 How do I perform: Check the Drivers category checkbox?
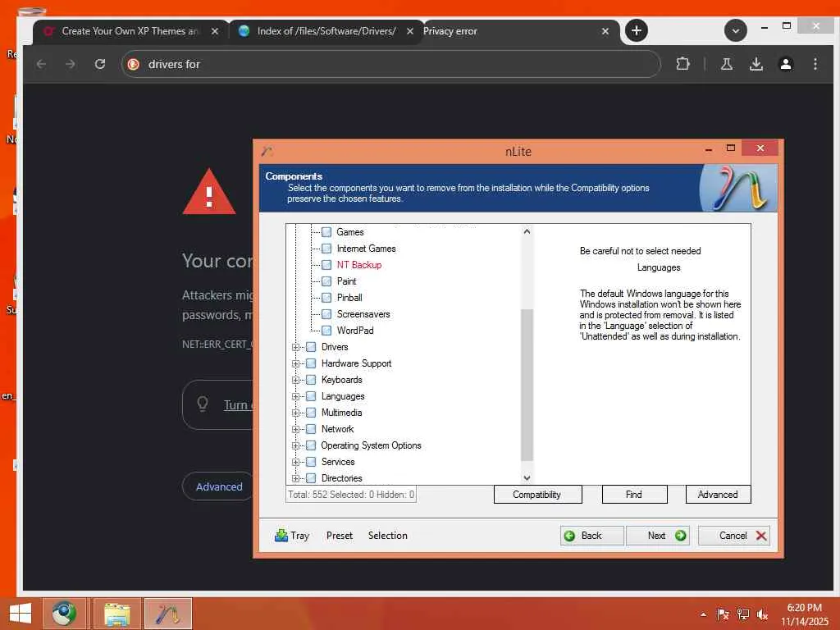(x=311, y=347)
